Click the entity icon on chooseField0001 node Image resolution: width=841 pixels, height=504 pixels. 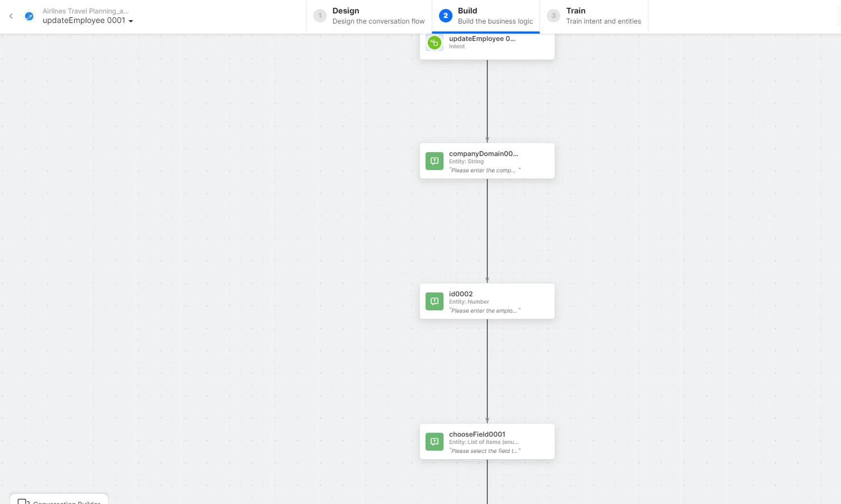point(434,441)
